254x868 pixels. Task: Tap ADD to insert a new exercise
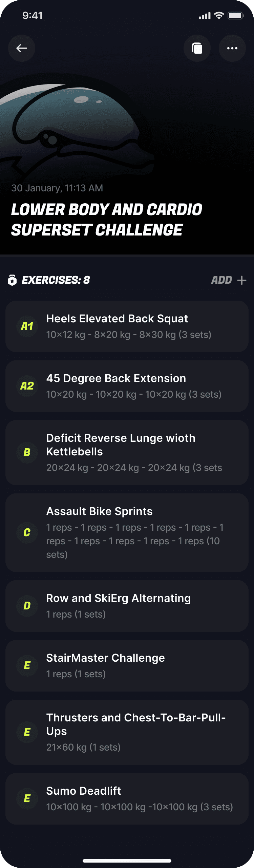coord(222,280)
